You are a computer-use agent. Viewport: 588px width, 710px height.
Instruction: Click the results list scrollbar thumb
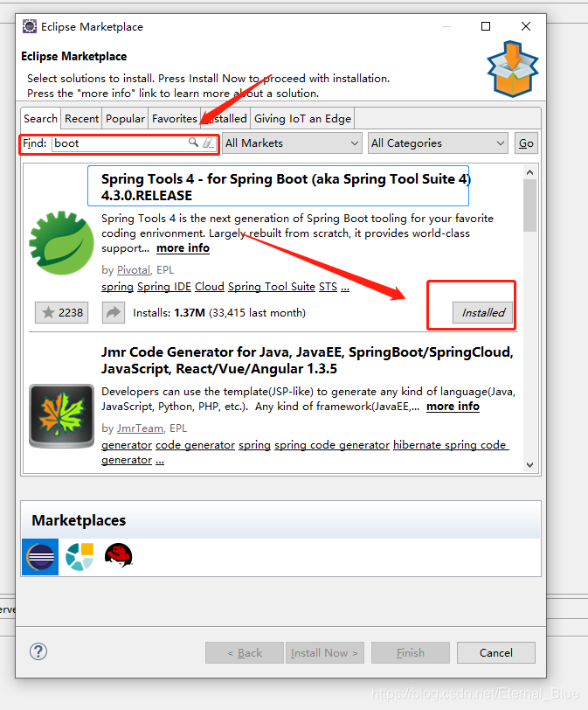530,205
